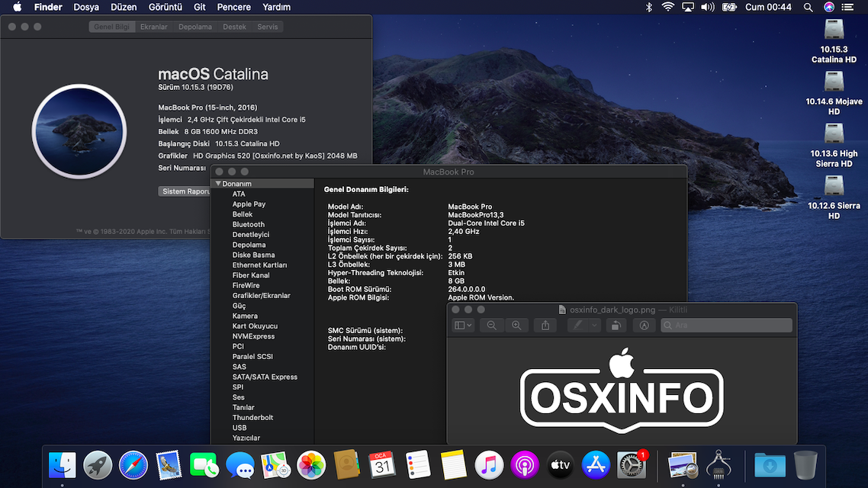Open Safari from the Dock
The image size is (868, 488).
coord(133,464)
